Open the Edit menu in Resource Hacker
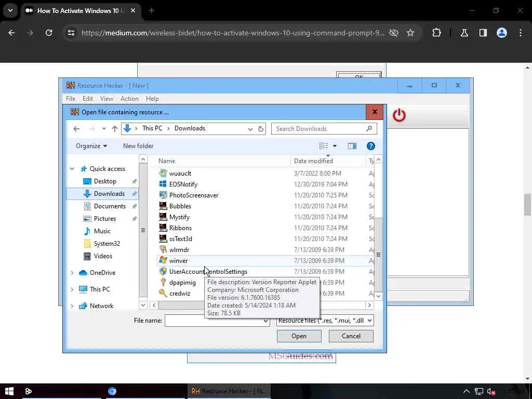 [x=87, y=99]
